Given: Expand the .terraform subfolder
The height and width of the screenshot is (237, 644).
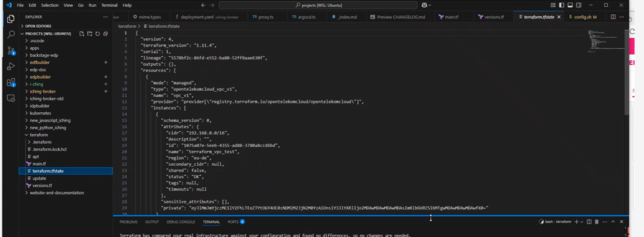Looking at the screenshot, I should 42,142.
